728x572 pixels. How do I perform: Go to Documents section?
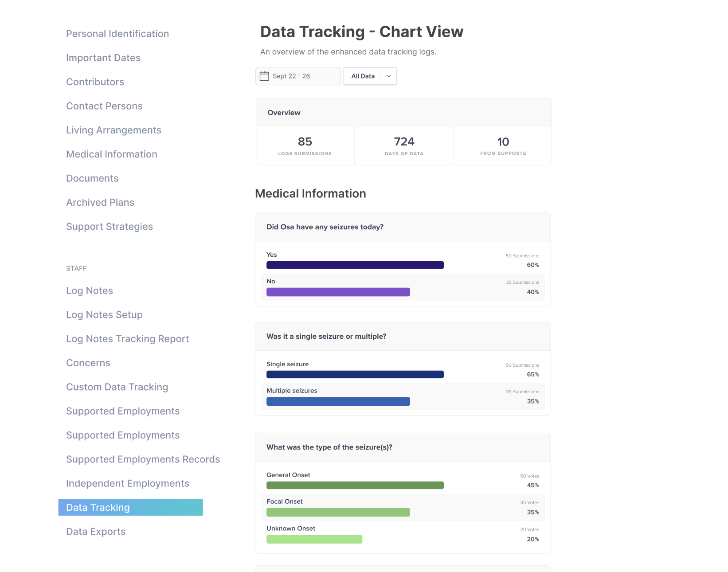click(92, 178)
